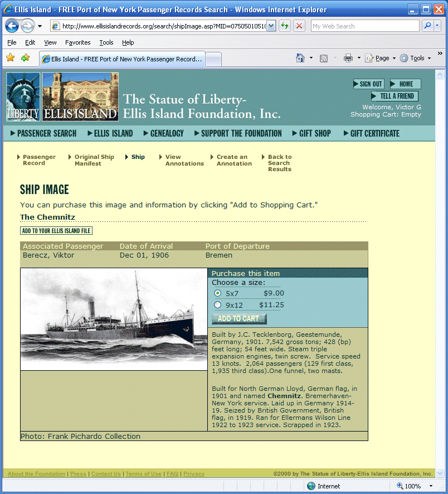Screen dimensions: 448x494
Task: Select the Ellis Island passenger records tab
Action: click(x=122, y=59)
